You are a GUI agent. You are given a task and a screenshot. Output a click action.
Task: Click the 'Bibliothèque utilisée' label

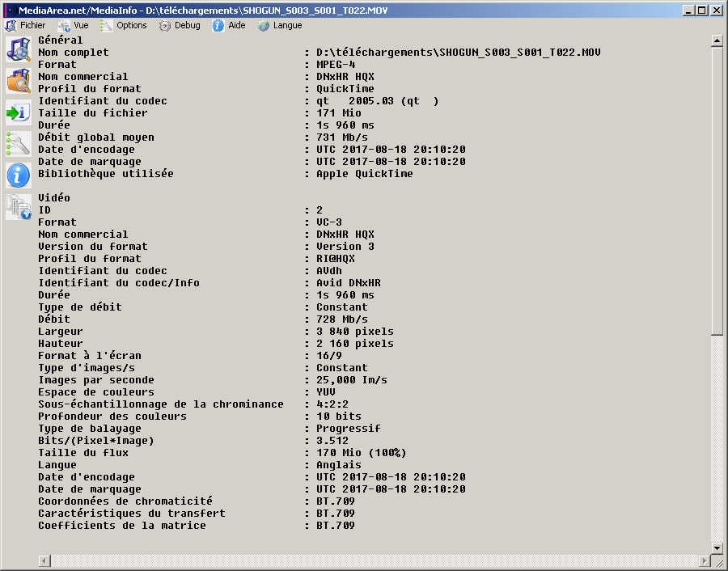pos(105,174)
